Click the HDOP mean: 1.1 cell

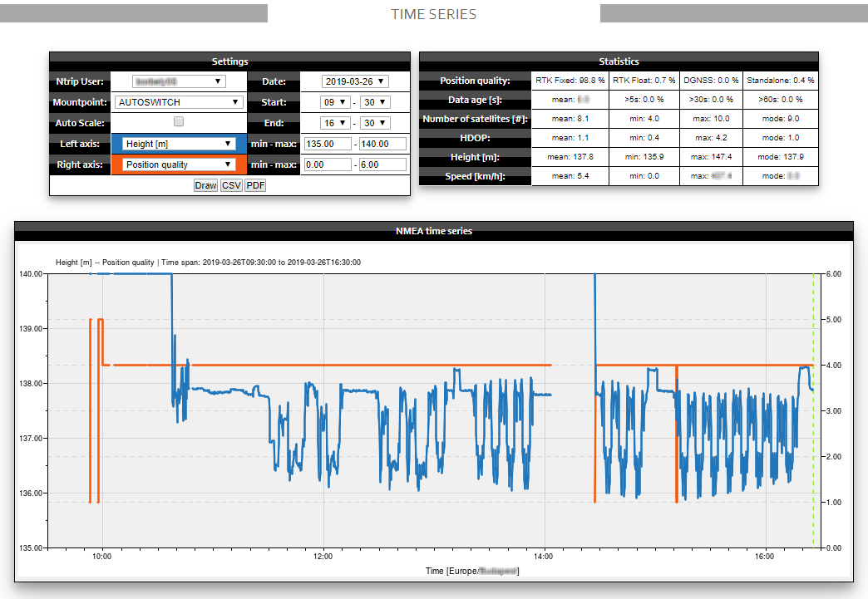point(570,138)
